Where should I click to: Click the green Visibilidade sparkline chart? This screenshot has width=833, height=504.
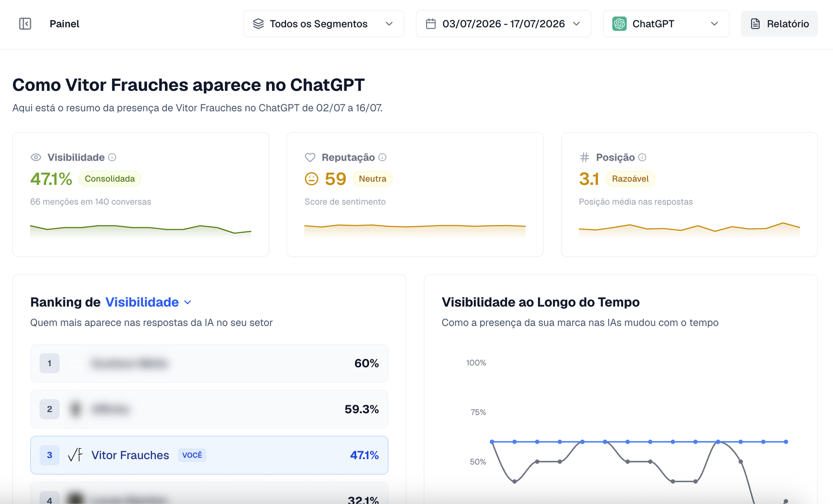click(x=141, y=231)
